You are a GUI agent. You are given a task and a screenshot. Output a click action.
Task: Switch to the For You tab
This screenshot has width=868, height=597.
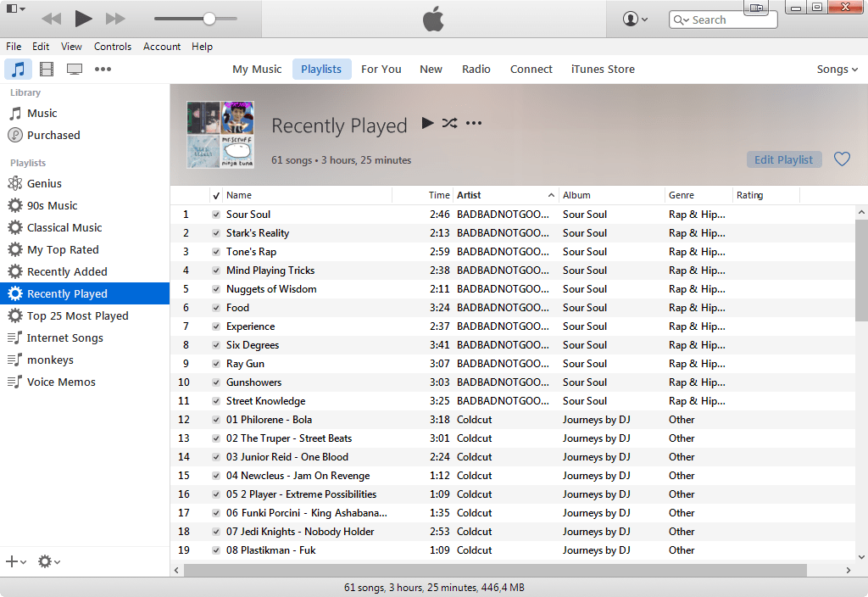pyautogui.click(x=381, y=70)
